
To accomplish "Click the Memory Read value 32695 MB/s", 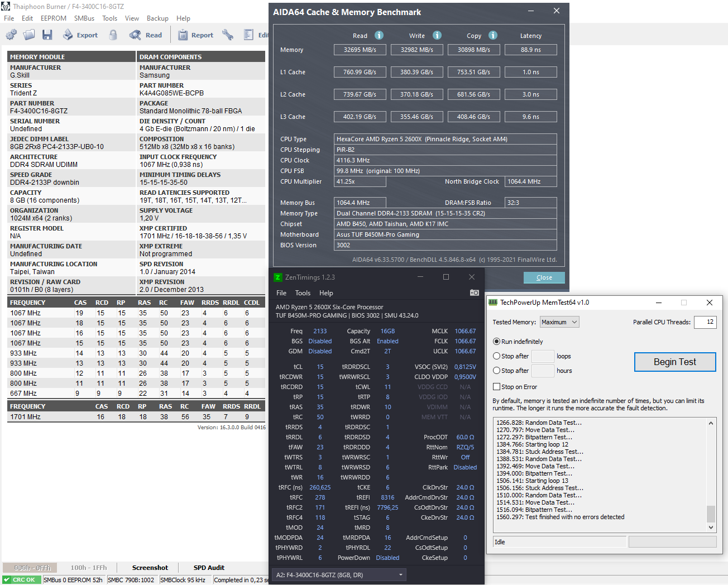I will pyautogui.click(x=360, y=50).
